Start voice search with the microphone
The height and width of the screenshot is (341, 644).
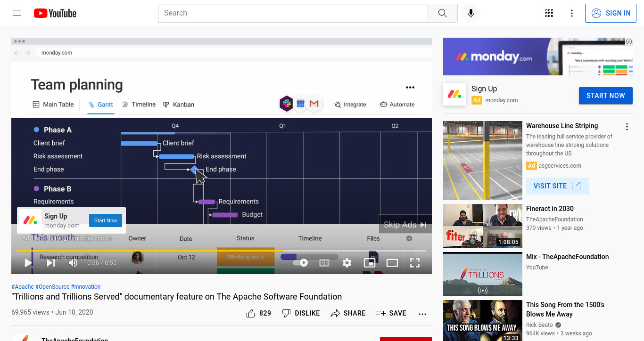(x=471, y=13)
